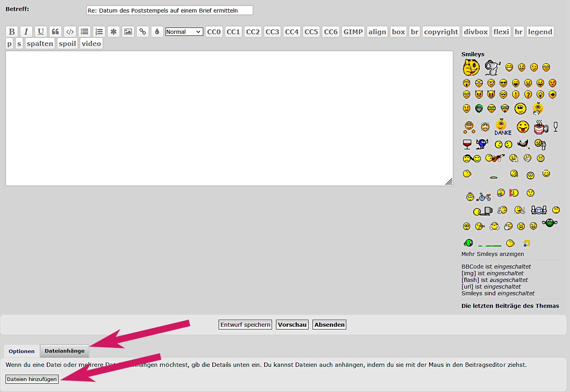Insert the thumbs-up smiley

coord(471,68)
